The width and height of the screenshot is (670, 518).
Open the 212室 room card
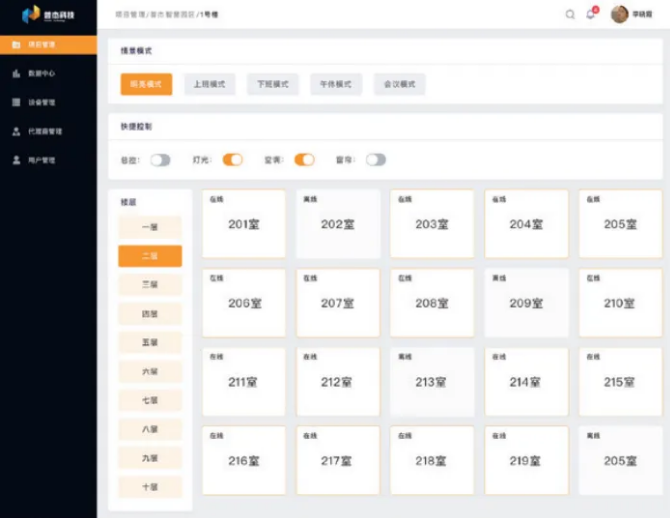338,382
